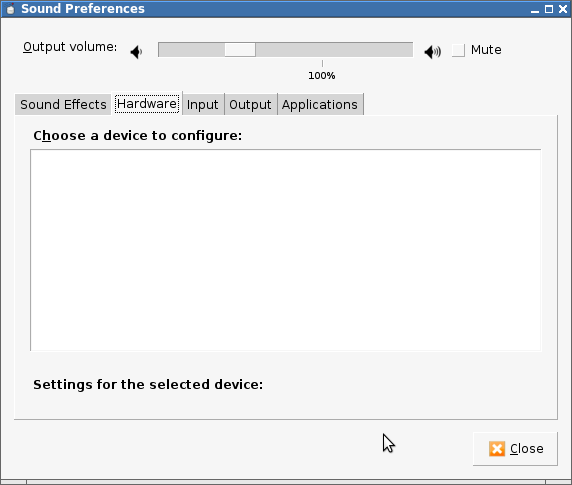Viewport: 572px width, 485px height.
Task: Click the low volume speaker icon
Action: 136,52
